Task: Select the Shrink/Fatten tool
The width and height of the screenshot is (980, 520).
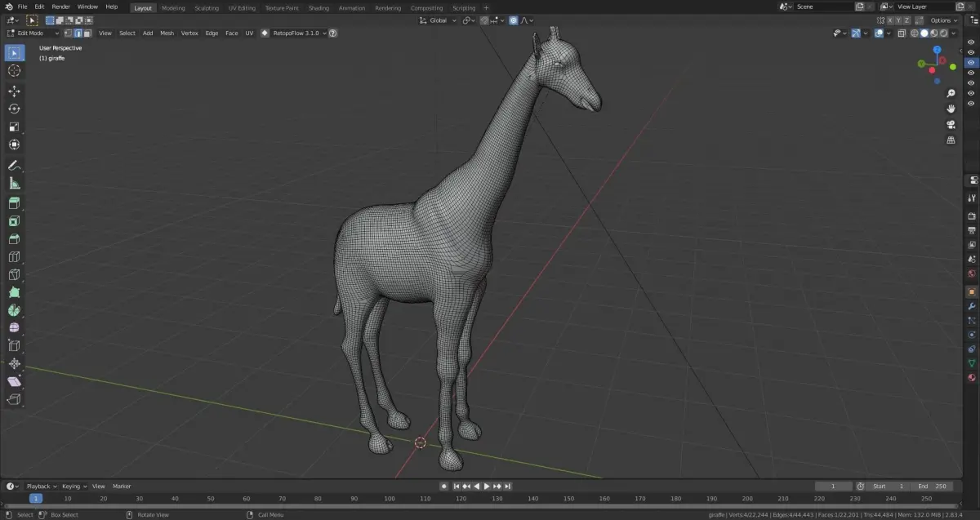Action: coord(14,364)
